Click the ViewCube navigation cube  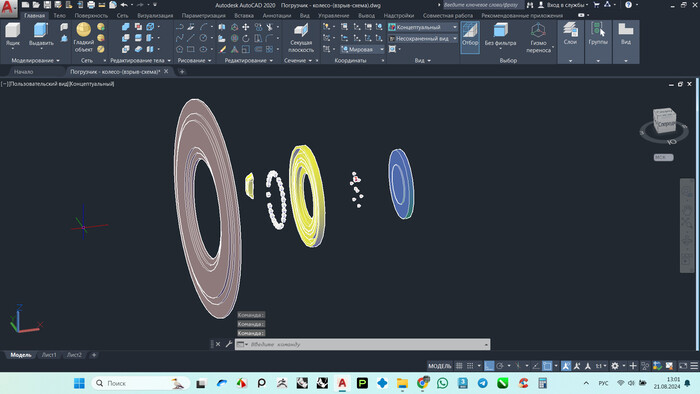point(664,120)
